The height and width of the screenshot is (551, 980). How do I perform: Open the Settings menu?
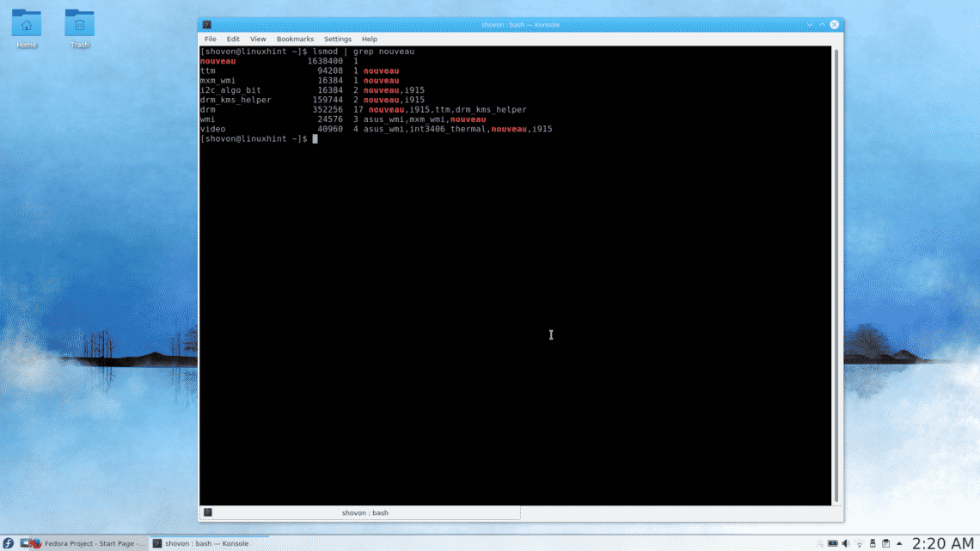click(338, 39)
